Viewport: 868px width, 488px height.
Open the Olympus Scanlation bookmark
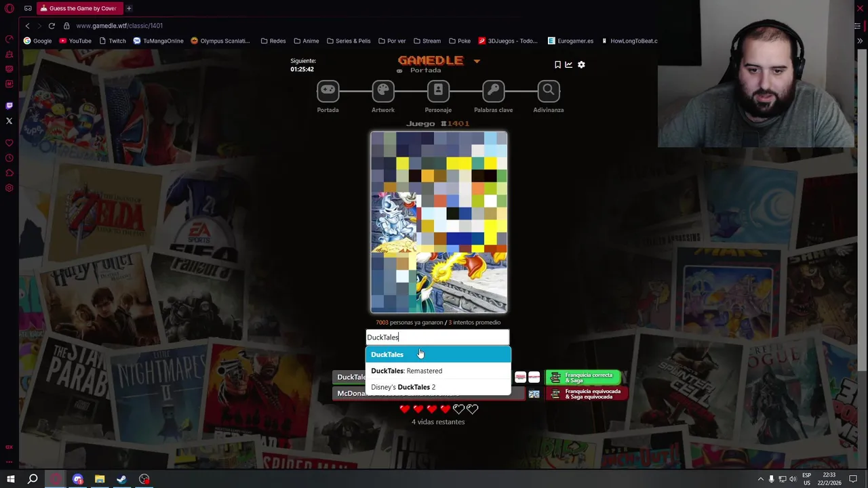pos(220,41)
